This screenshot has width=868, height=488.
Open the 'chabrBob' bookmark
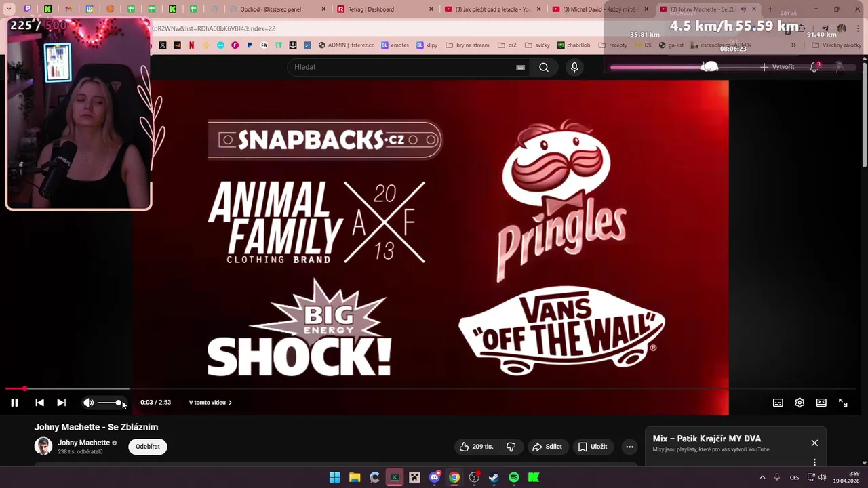[574, 45]
